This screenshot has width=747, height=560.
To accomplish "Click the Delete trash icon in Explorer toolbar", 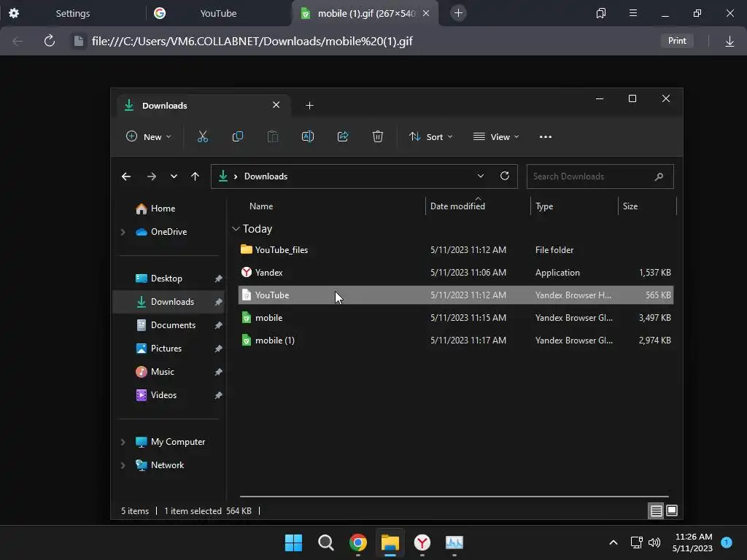I will click(x=377, y=136).
